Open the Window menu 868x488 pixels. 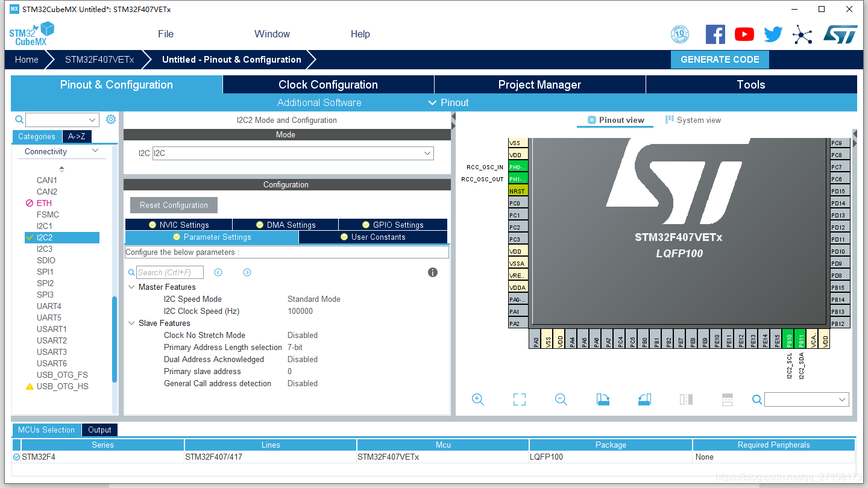272,34
